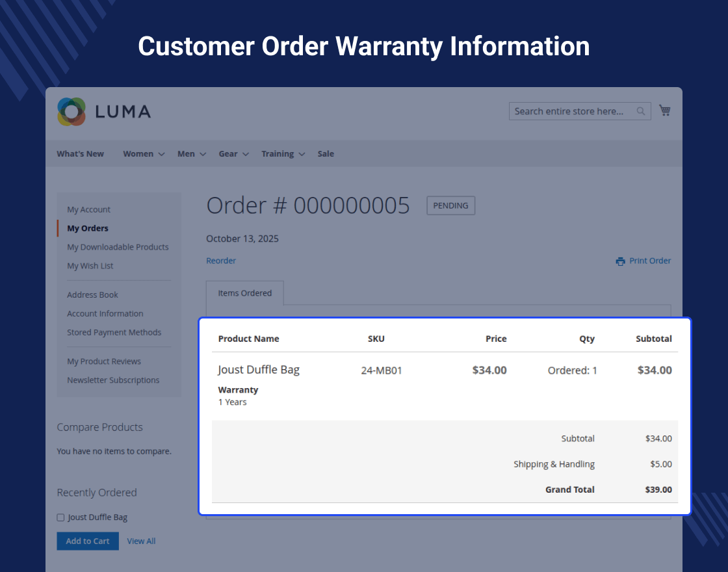Open What's New menu item

pyautogui.click(x=81, y=153)
